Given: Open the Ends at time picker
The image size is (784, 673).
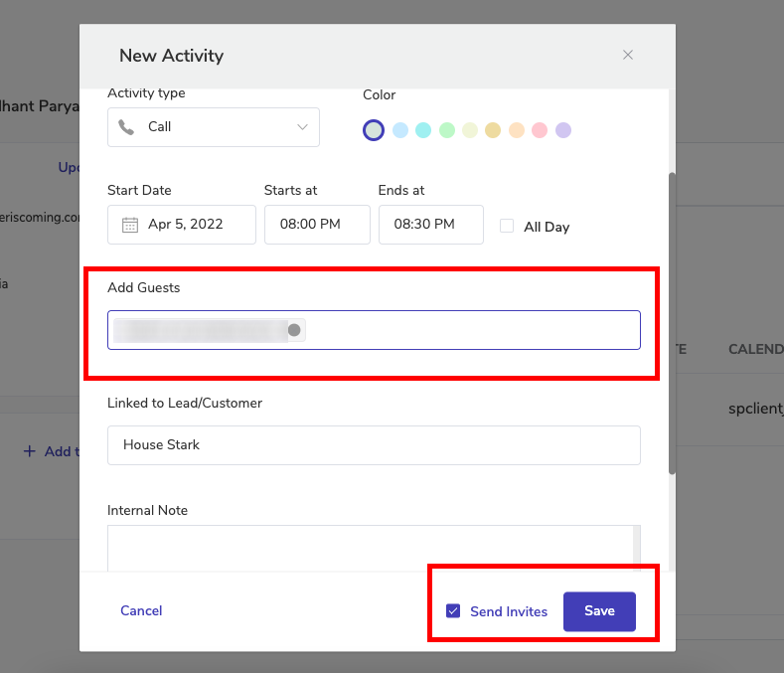Looking at the screenshot, I should click(430, 225).
